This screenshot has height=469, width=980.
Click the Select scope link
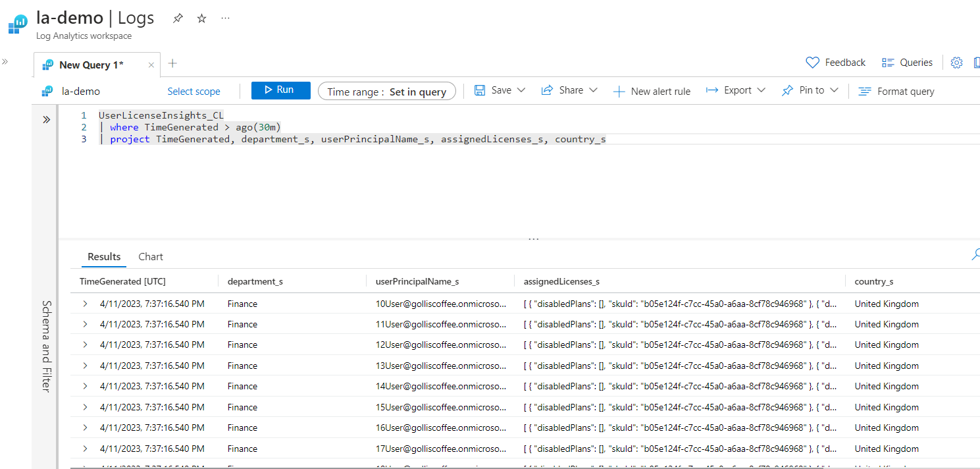click(x=193, y=92)
